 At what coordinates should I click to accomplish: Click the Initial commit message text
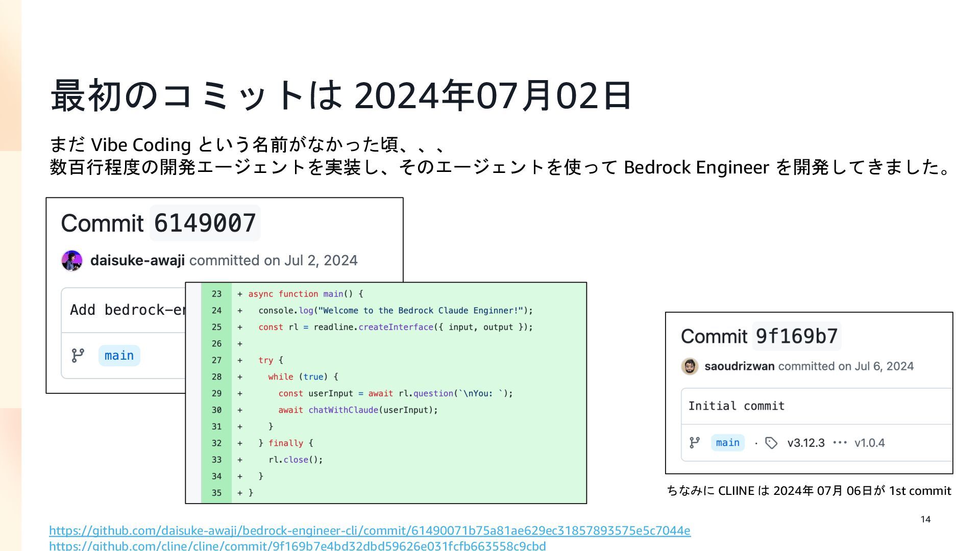click(736, 406)
